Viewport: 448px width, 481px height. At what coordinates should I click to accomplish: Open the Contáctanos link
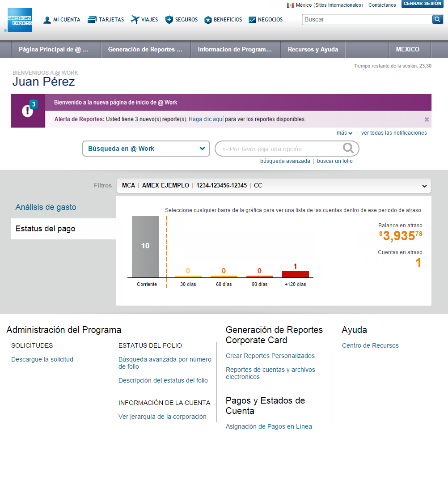tap(382, 5)
